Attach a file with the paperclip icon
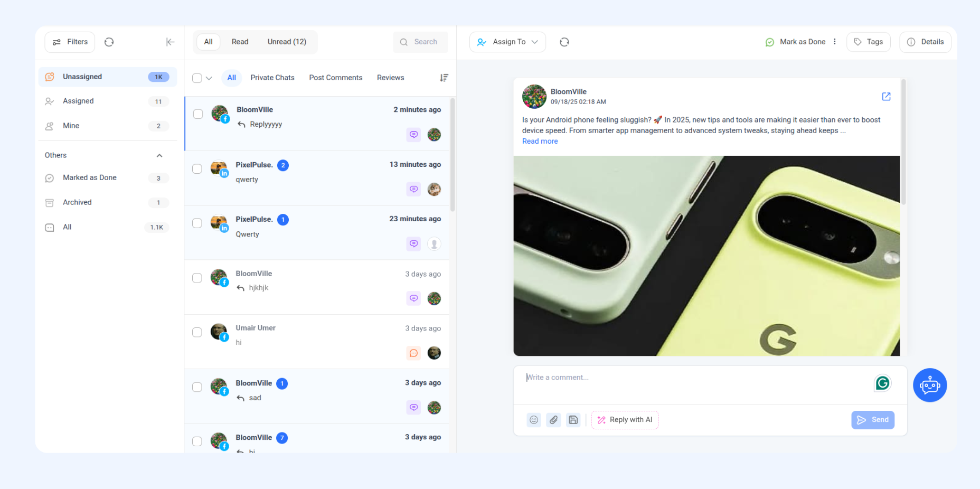Viewport: 980px width, 489px height. (x=553, y=420)
